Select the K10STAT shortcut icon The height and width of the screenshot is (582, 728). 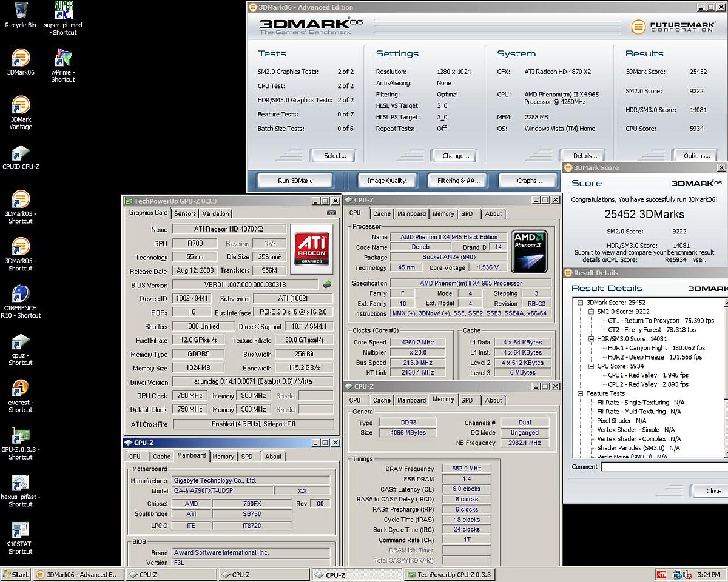pos(21,538)
